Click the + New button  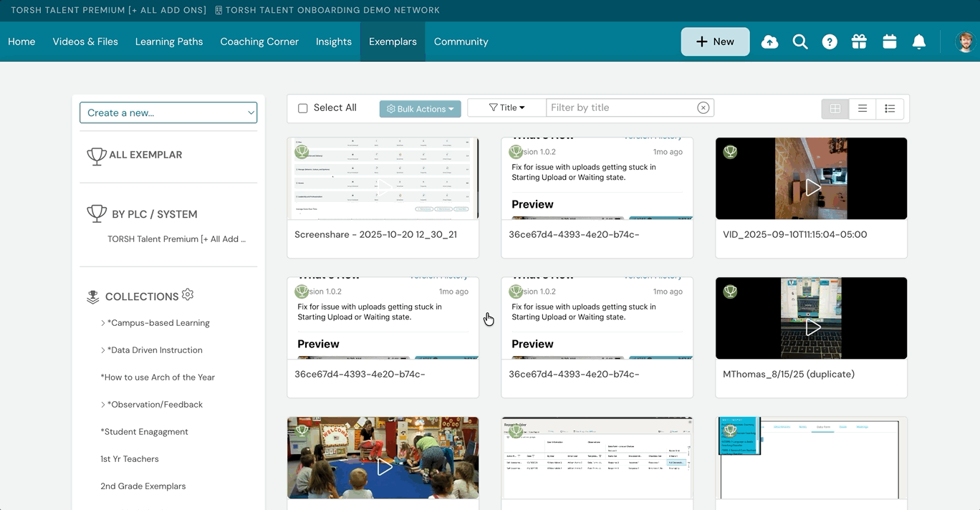point(715,42)
